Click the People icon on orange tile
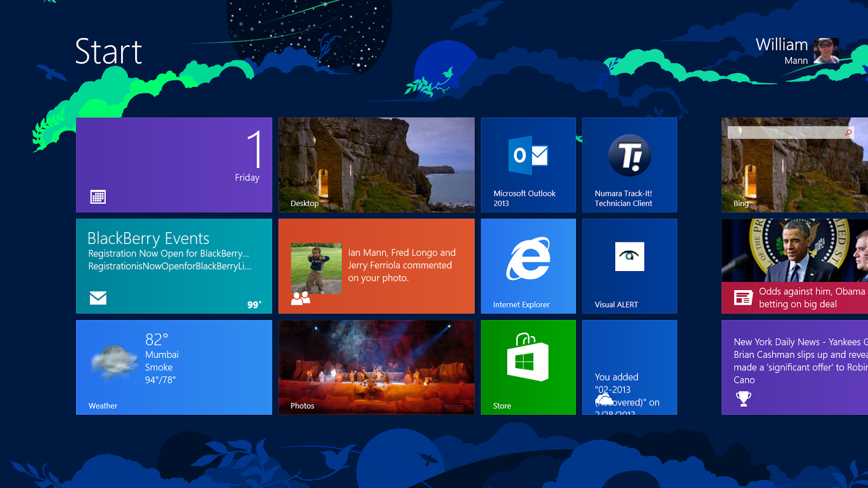This screenshot has height=488, width=868. 301,298
